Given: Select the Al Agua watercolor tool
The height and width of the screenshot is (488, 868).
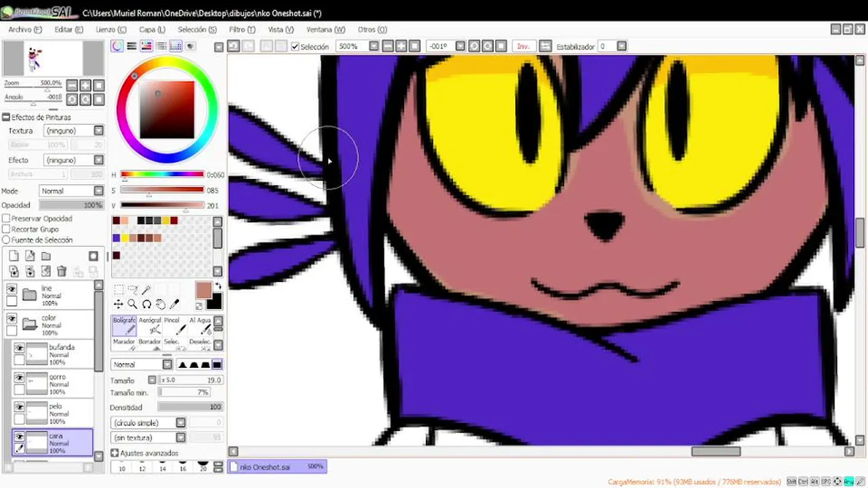Looking at the screenshot, I should click(x=201, y=326).
